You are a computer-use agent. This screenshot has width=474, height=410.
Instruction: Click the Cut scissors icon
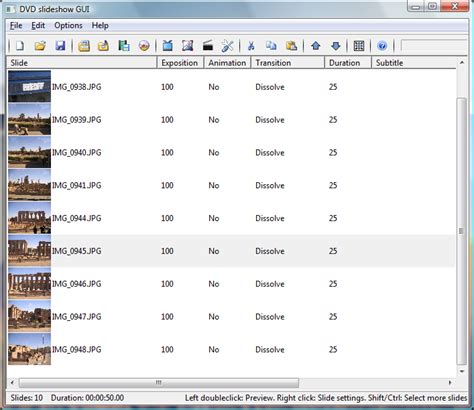pos(251,46)
